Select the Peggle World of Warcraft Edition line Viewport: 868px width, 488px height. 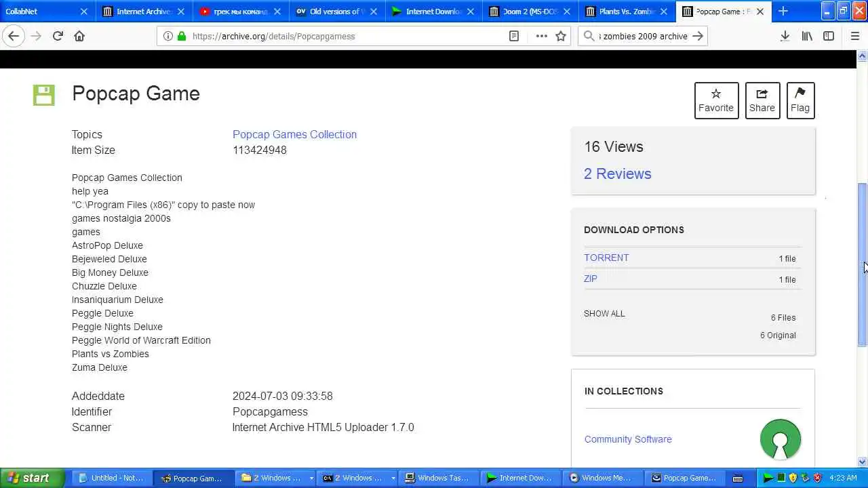pyautogui.click(x=141, y=340)
